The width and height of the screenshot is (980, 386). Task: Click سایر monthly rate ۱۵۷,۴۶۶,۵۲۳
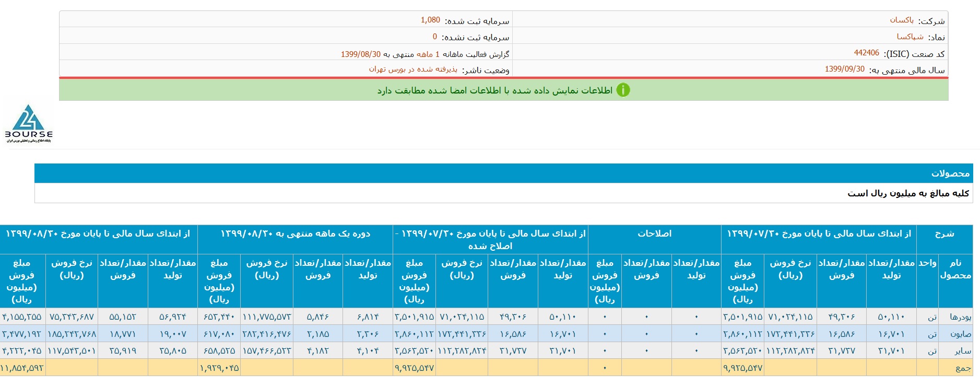click(x=267, y=350)
